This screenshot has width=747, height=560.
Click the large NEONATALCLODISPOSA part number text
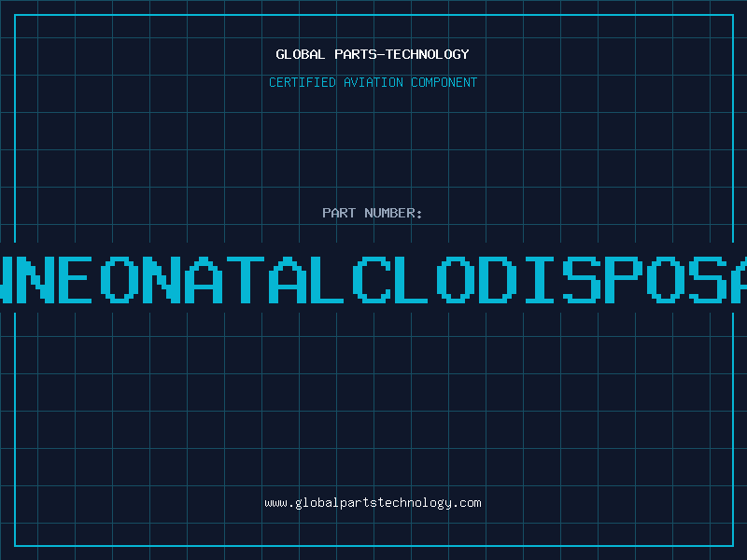coord(373,279)
